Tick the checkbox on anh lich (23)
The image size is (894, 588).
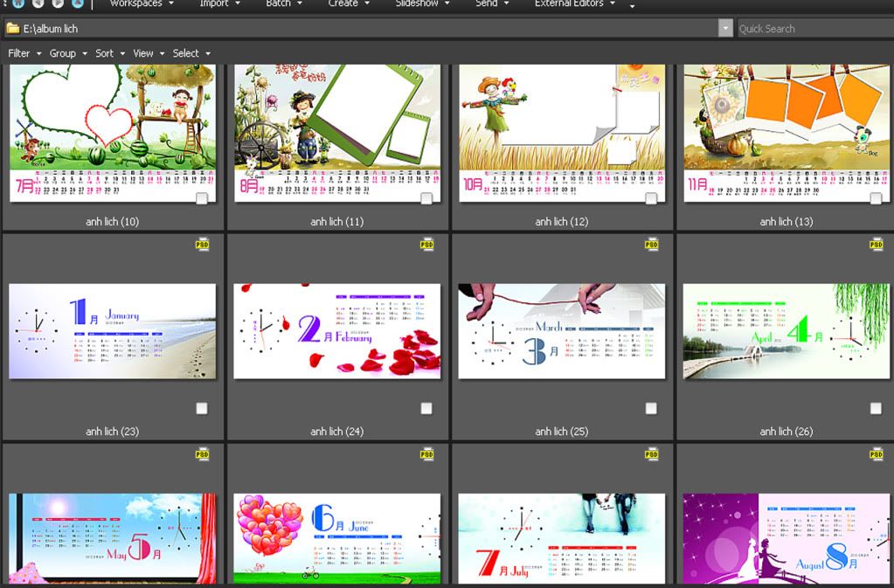pos(202,409)
